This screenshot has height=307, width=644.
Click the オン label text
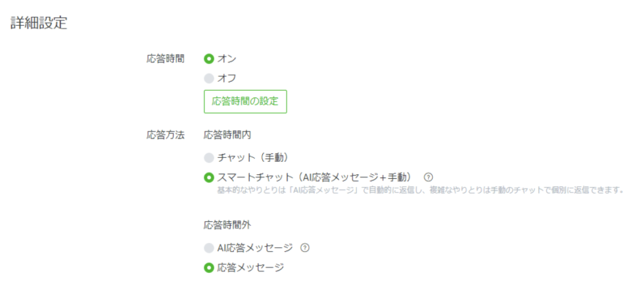[x=227, y=59]
